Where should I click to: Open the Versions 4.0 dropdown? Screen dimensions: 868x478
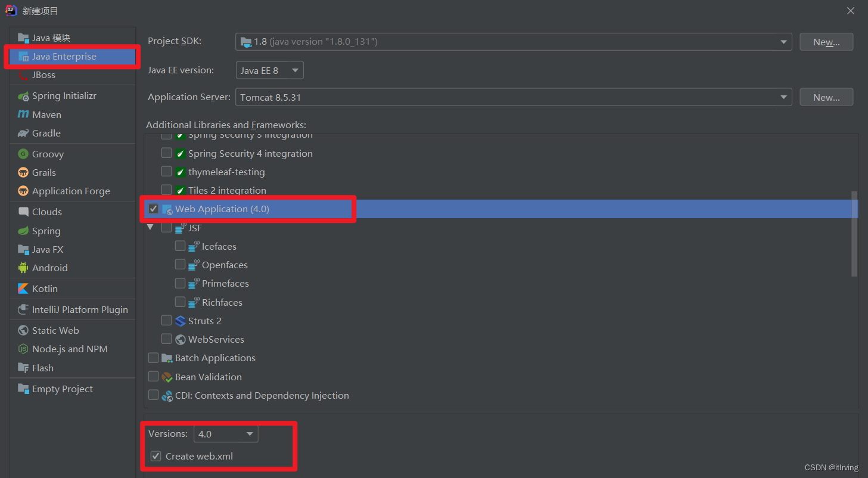(226, 434)
